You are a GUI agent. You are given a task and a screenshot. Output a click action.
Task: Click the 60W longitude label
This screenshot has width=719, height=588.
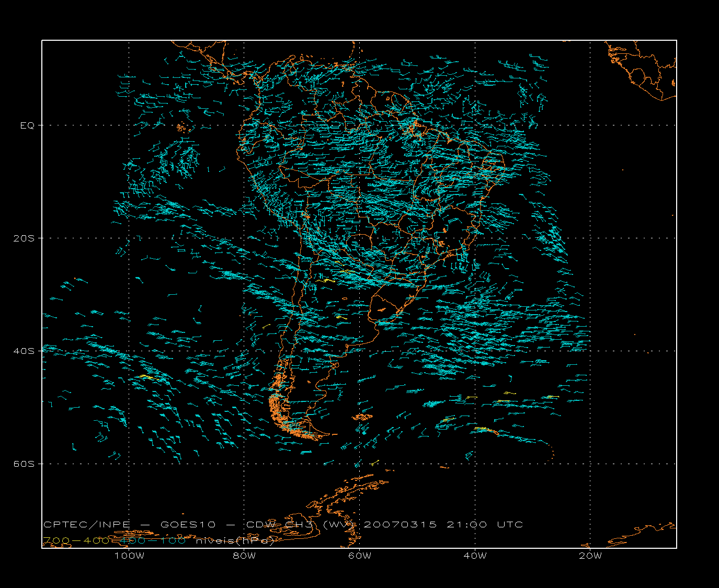(360, 556)
